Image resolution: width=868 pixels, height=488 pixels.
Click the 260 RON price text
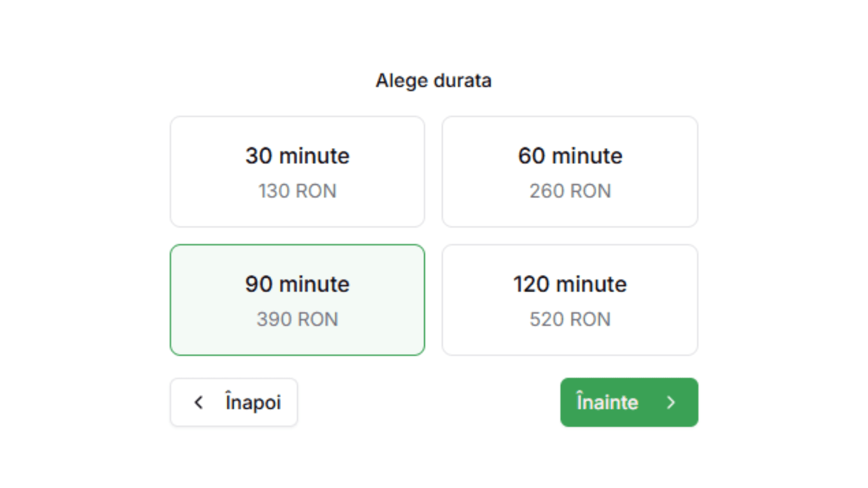point(570,191)
